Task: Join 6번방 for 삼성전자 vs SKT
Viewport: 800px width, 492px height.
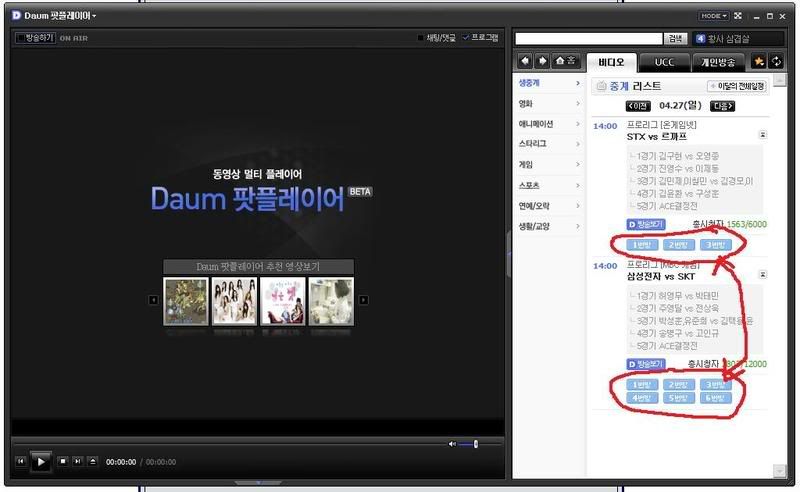Action: tap(715, 398)
